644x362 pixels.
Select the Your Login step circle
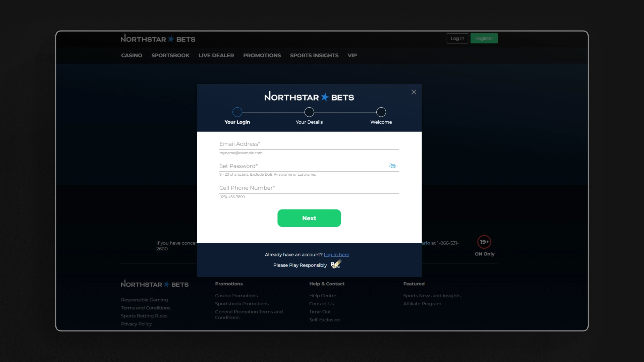point(237,112)
